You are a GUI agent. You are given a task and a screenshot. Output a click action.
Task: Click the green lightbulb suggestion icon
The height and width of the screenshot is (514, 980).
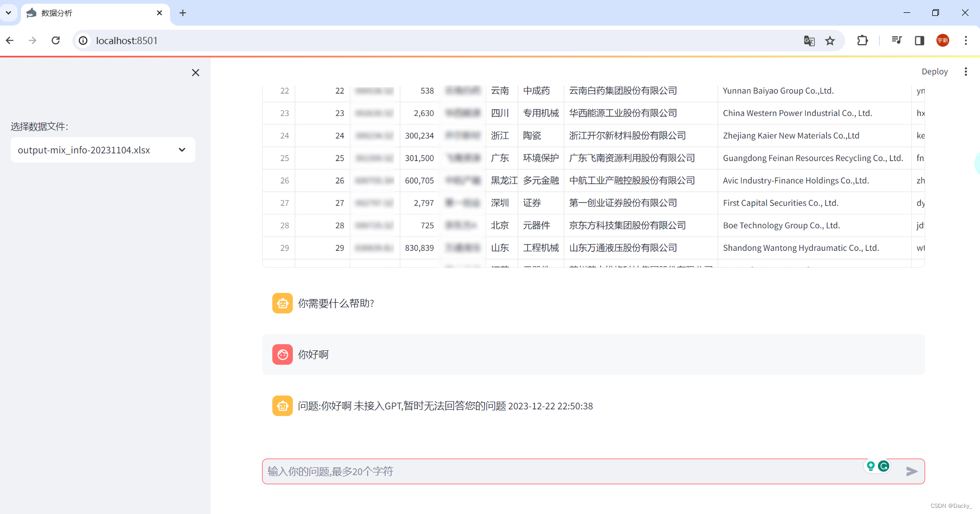pos(870,466)
